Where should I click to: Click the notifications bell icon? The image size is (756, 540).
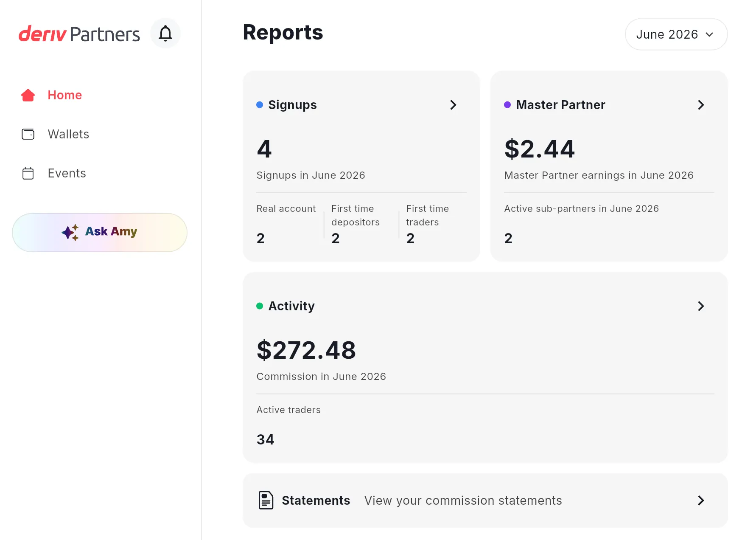[x=165, y=33]
